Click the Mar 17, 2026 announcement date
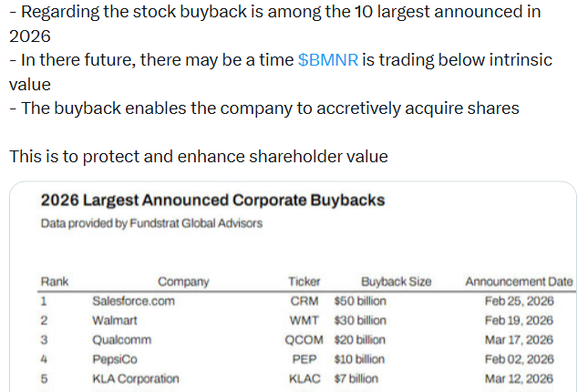 519,339
